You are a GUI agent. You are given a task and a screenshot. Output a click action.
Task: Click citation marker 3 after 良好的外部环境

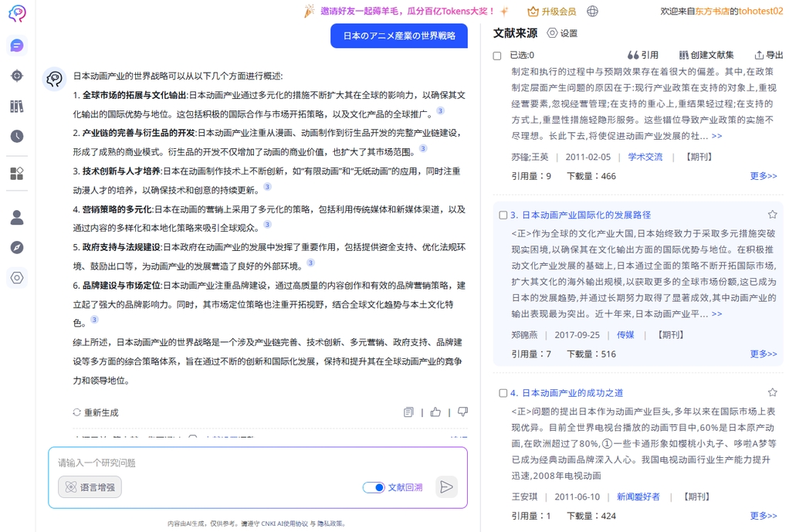pyautogui.click(x=311, y=263)
